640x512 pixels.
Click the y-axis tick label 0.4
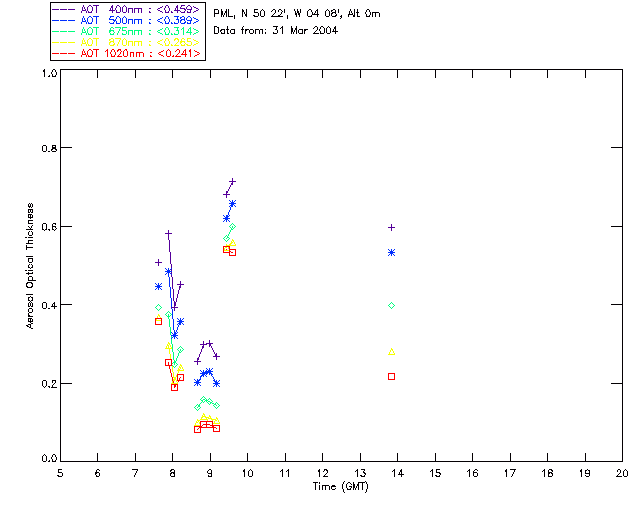click(x=49, y=305)
